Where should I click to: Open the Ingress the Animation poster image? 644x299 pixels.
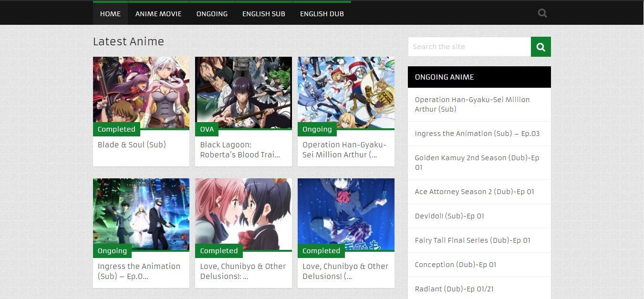141,215
